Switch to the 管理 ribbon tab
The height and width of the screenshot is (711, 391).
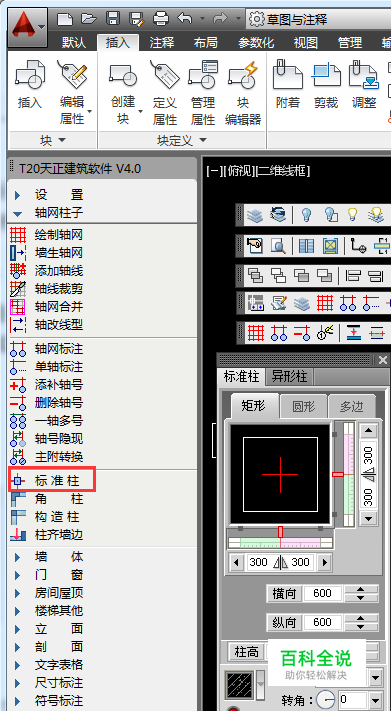coord(350,43)
